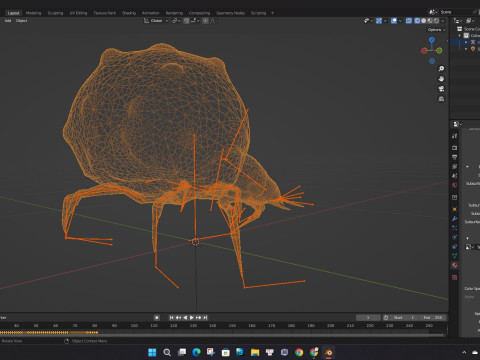The image size is (480, 360).
Task: Expand the Collection in outliner
Action: 460,36
